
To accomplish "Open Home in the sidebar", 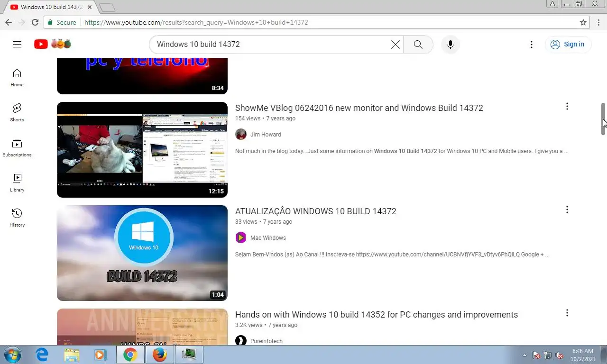I will 17,77.
